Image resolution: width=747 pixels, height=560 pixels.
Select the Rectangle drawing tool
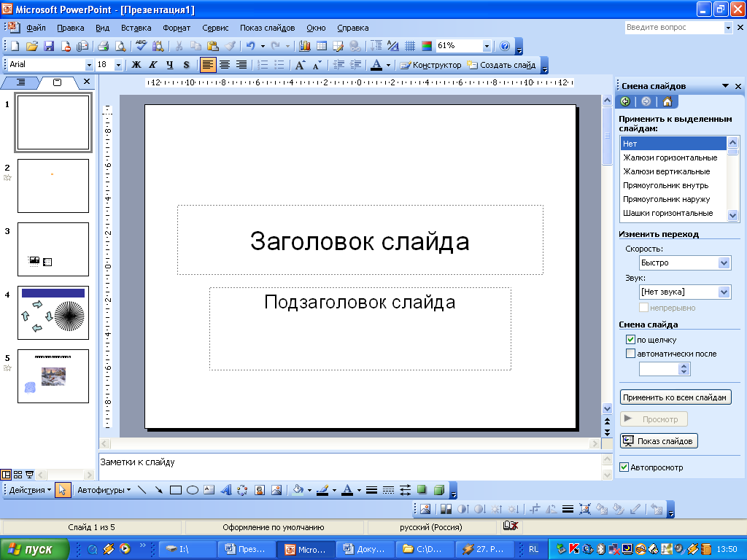176,490
